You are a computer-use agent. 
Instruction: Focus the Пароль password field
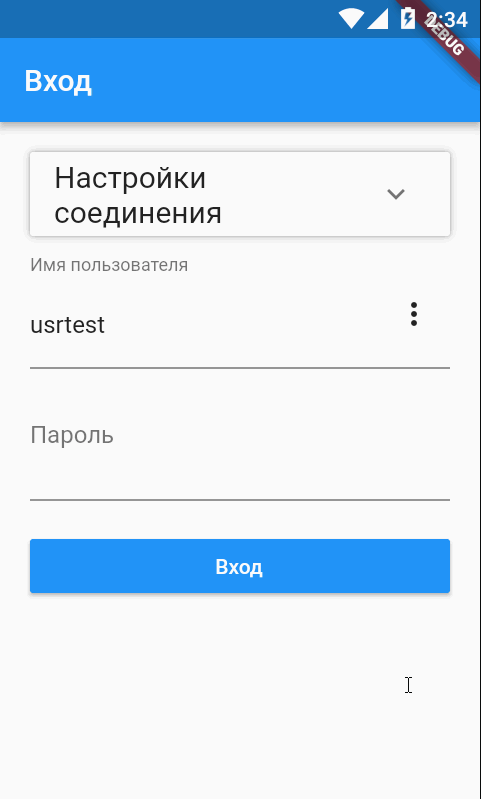pos(240,455)
